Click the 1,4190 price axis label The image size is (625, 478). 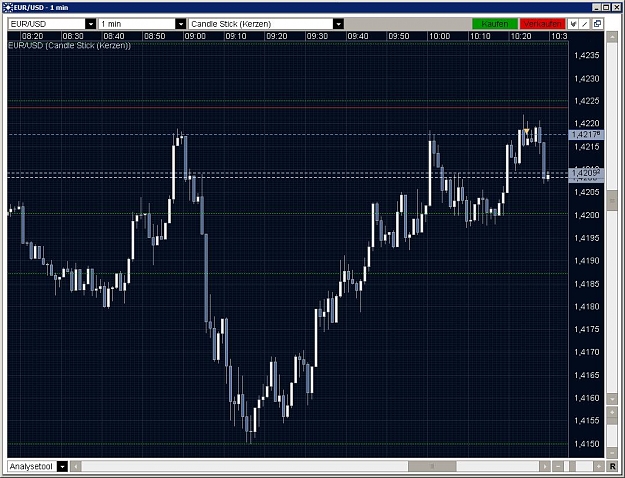coord(587,261)
